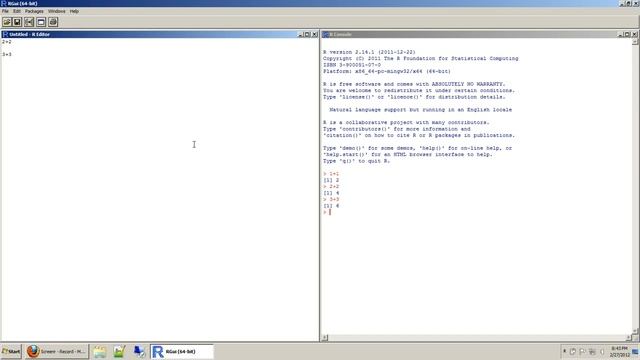Open the Edit menu
The image size is (640, 360).
tap(17, 11)
